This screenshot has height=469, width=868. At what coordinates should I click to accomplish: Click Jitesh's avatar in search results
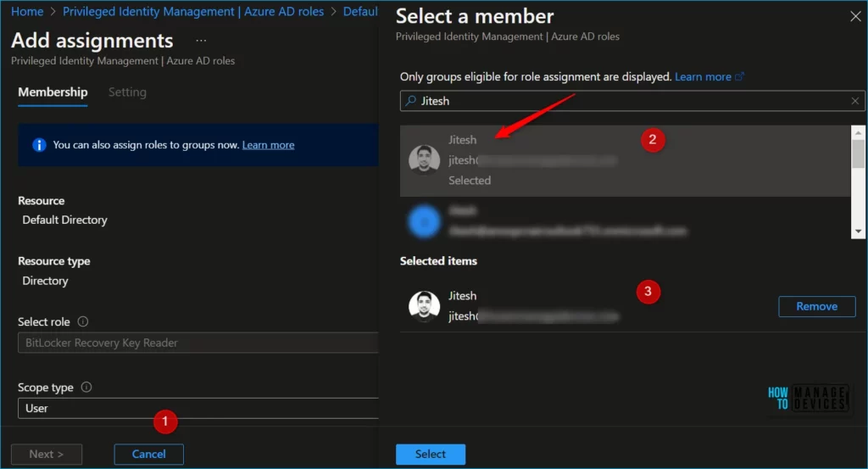click(x=424, y=160)
